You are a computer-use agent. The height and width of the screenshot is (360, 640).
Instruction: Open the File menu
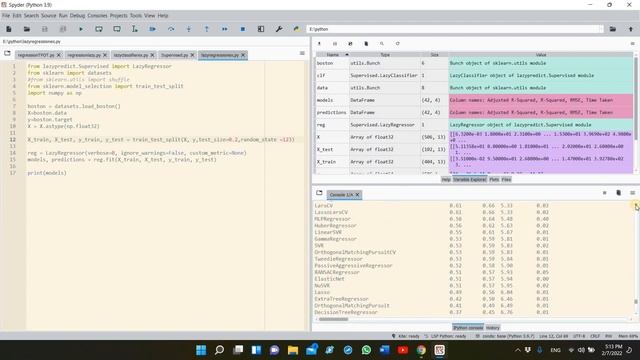click(6, 16)
